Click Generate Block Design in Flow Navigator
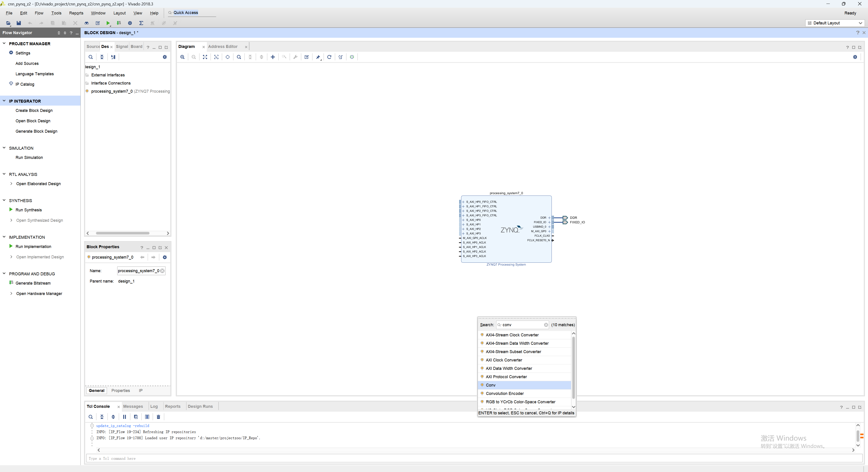 36,131
